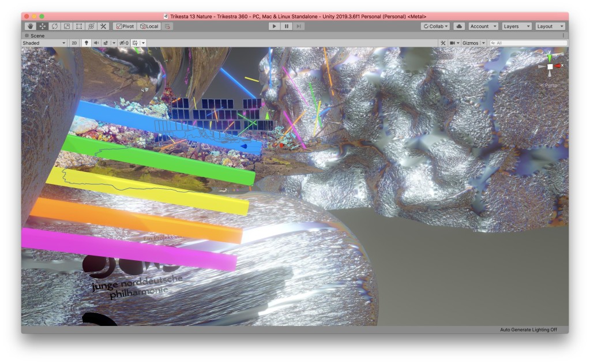Screen dimensions: 590x364
Task: Select the Rotate tool
Action: pos(55,27)
